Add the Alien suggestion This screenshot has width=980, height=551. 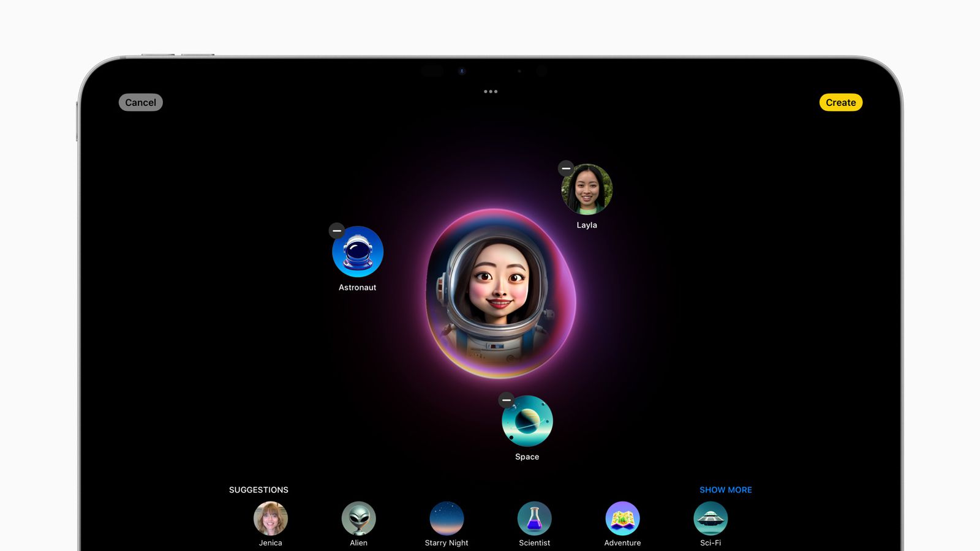[358, 519]
